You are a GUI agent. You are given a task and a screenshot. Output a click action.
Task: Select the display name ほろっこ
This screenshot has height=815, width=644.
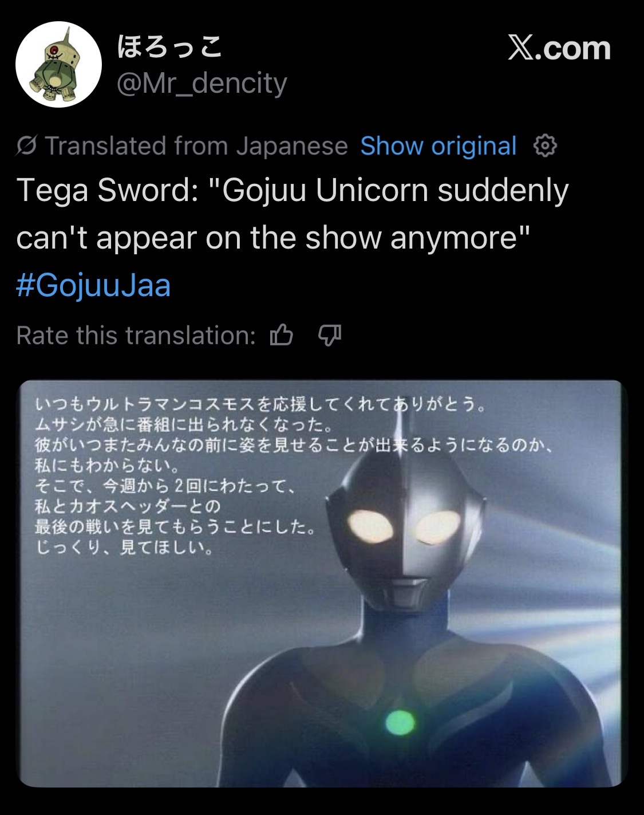[169, 47]
